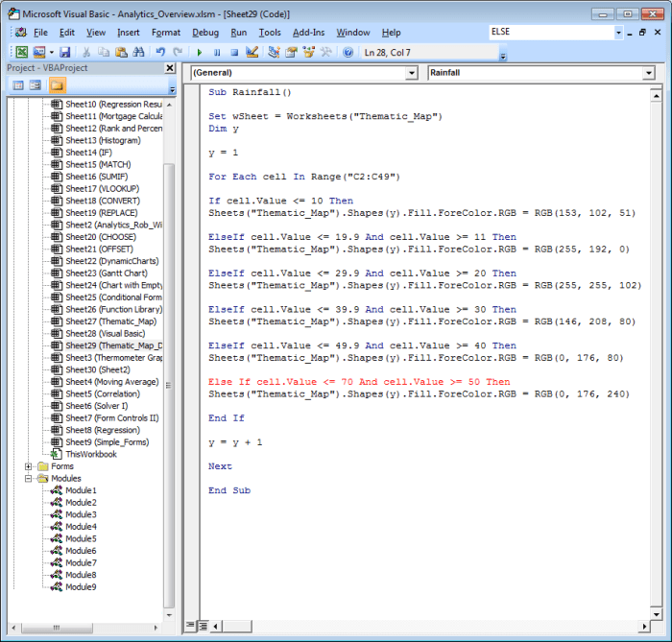Open Help using the question mark icon
The image size is (672, 642).
click(x=348, y=52)
